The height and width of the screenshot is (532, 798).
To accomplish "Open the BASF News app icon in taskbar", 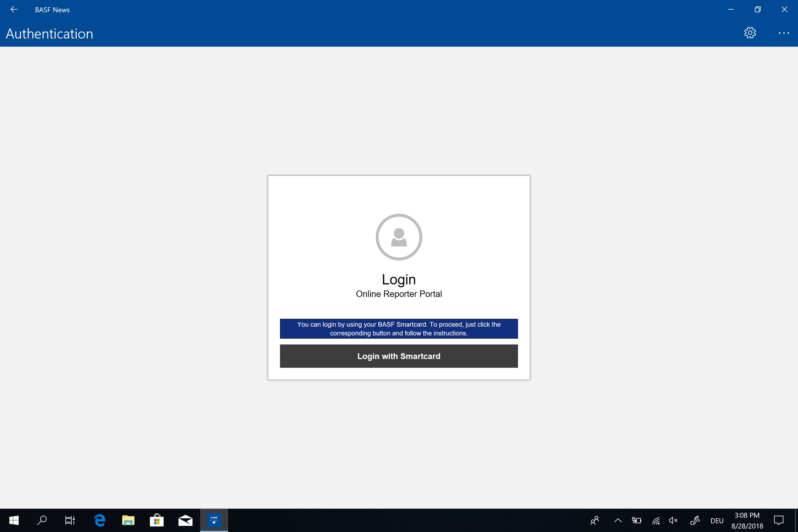I will (x=214, y=520).
